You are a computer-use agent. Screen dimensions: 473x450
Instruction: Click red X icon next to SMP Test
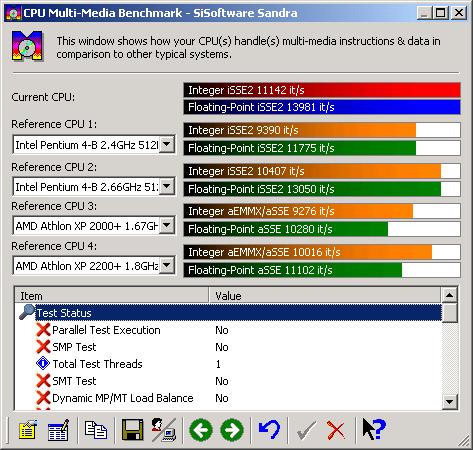click(x=43, y=347)
